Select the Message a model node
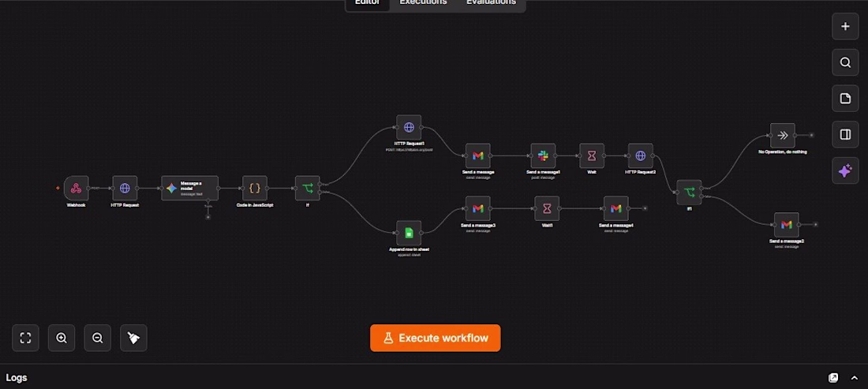Viewport: 868px width, 389px height. 190,188
